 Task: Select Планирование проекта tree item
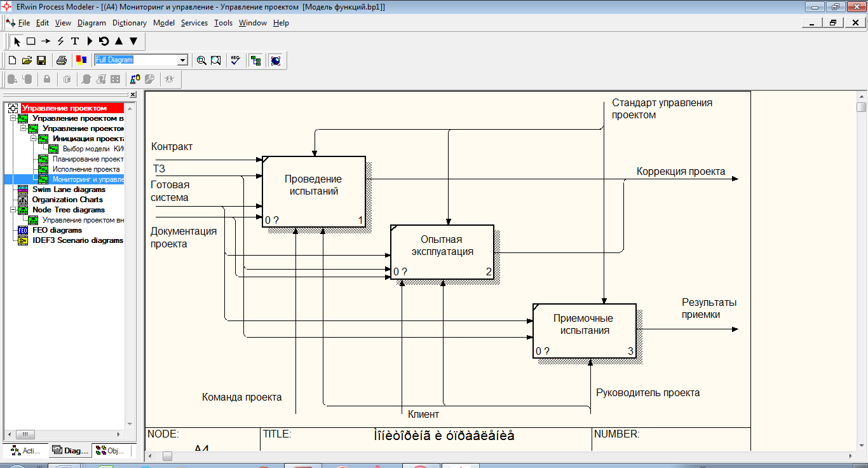[x=88, y=159]
